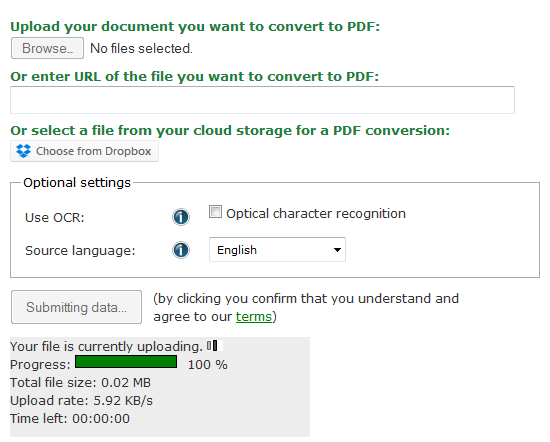
Task: Click the file URL input field
Action: [262, 100]
